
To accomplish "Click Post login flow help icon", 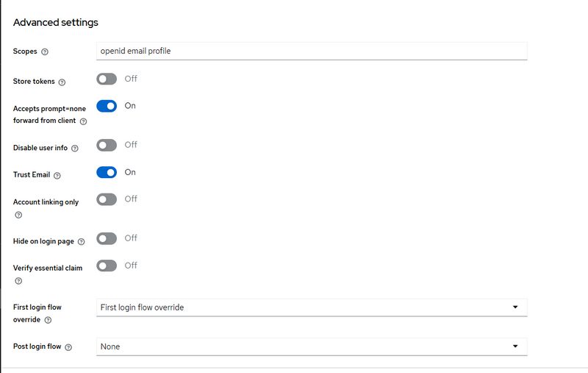I will pos(68,347).
